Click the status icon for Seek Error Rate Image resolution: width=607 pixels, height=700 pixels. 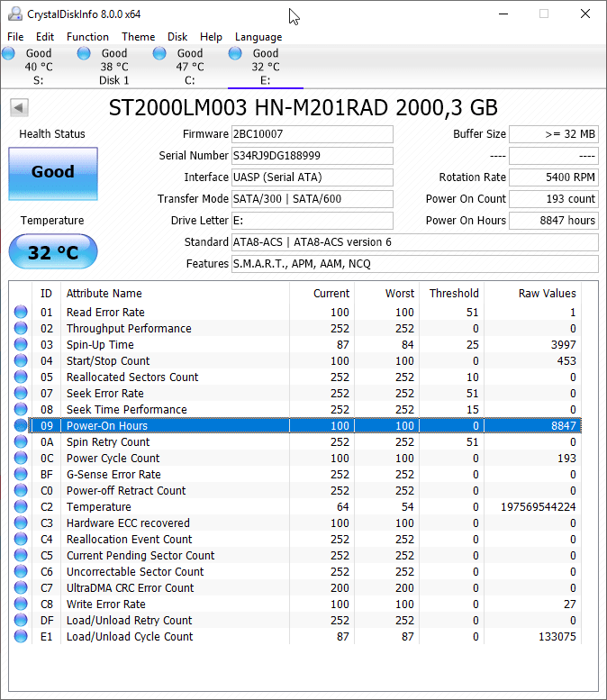pos(21,393)
